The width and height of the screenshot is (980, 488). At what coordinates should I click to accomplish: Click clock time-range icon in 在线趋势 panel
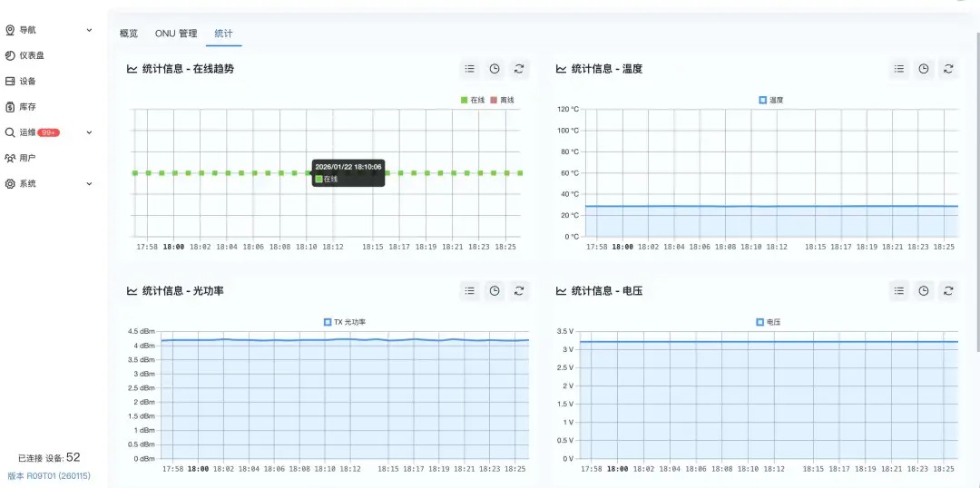tap(495, 68)
